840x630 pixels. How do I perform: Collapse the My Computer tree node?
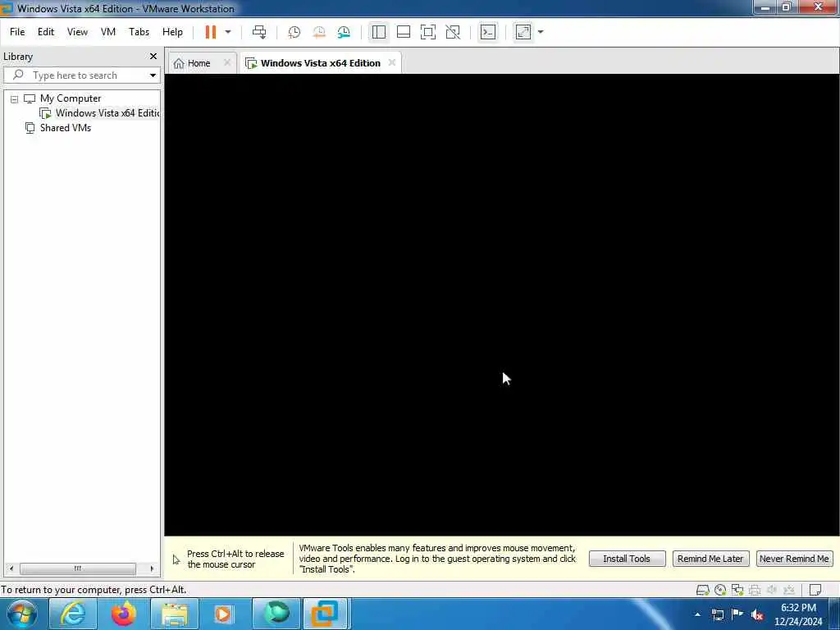[x=15, y=99]
